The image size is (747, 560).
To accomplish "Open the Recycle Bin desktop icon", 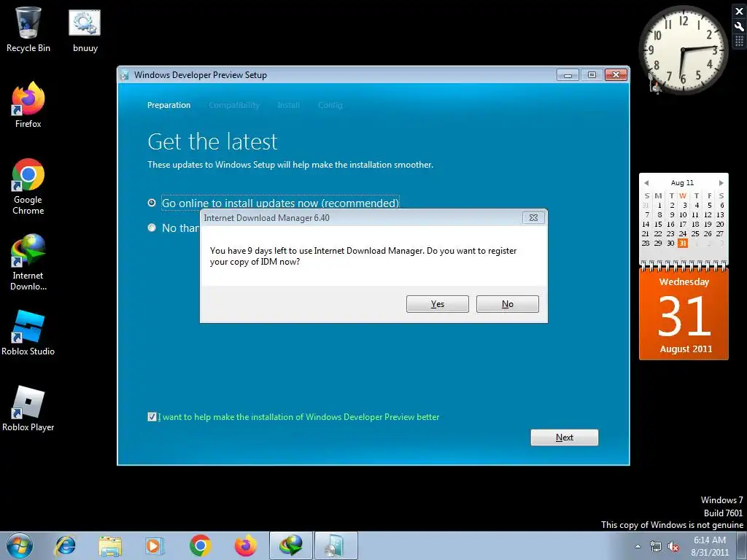I will (x=28, y=29).
